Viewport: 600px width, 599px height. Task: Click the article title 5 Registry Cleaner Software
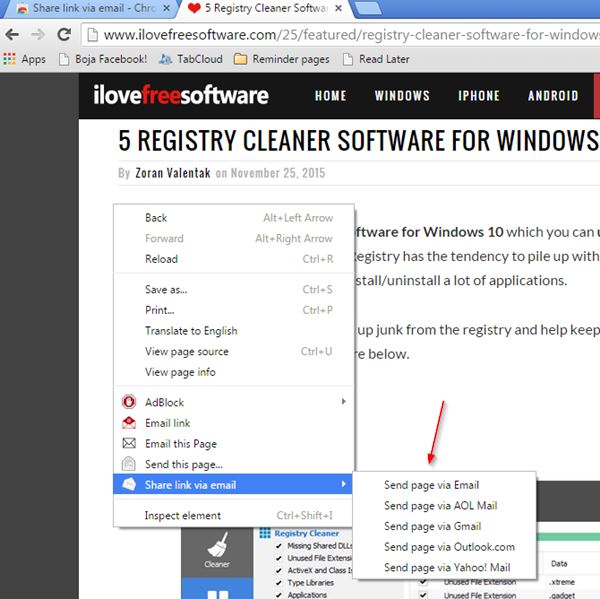pyautogui.click(x=358, y=140)
